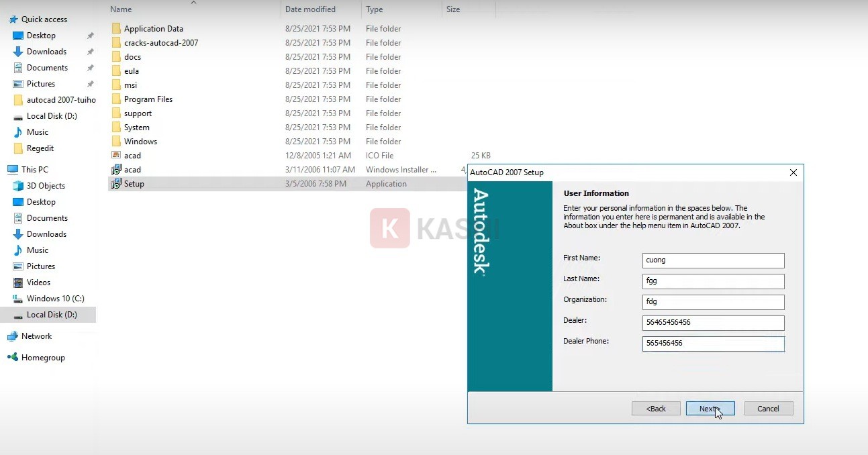Open Desktop under This PC

click(x=41, y=202)
